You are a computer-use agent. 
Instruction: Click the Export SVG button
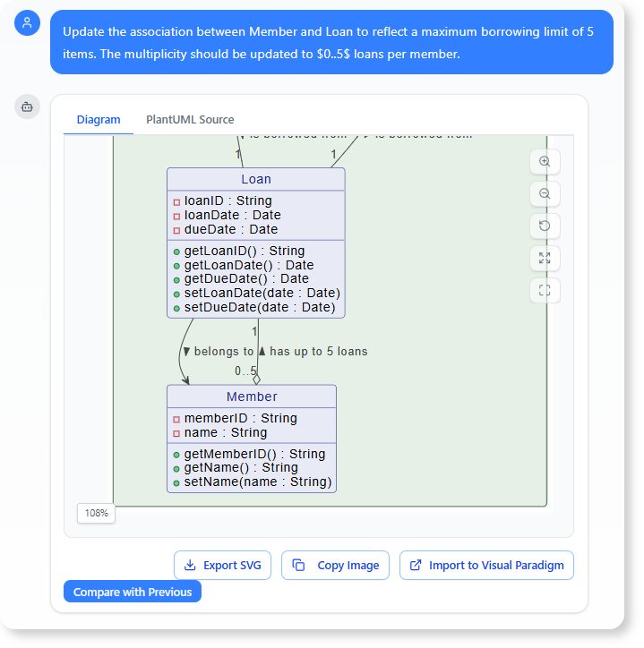222,566
